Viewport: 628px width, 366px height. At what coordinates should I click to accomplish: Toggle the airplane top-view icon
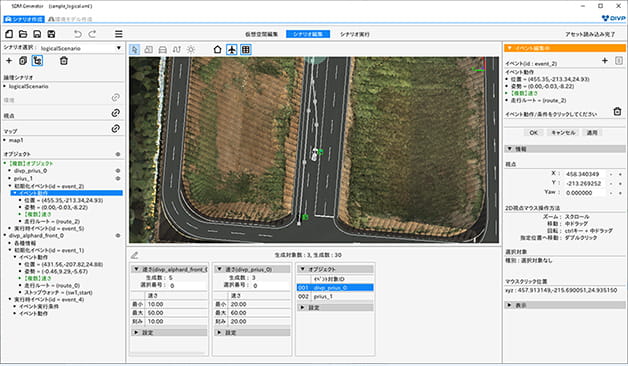pyautogui.click(x=231, y=50)
